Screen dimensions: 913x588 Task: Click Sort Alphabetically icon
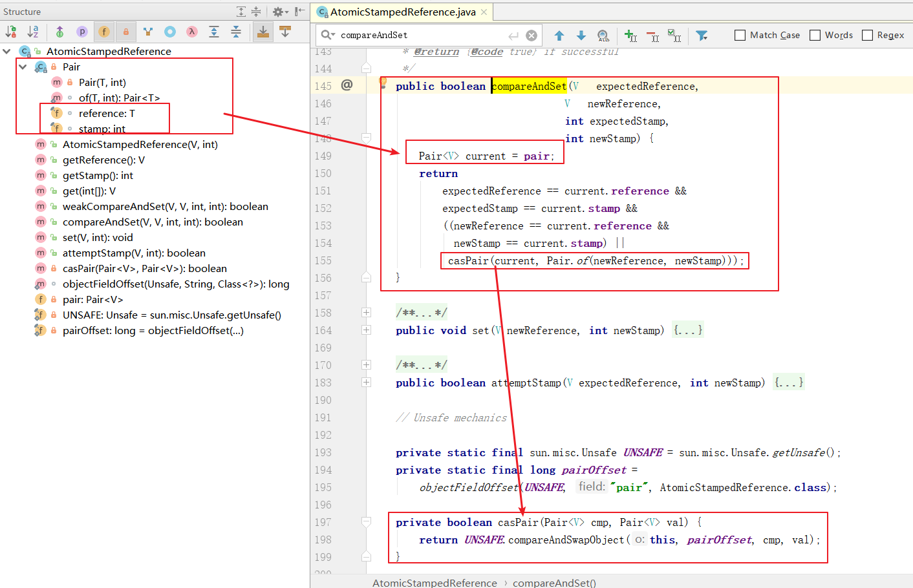point(33,31)
